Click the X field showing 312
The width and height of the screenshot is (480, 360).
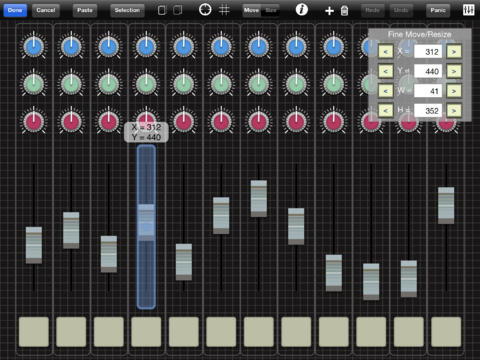[x=428, y=52]
